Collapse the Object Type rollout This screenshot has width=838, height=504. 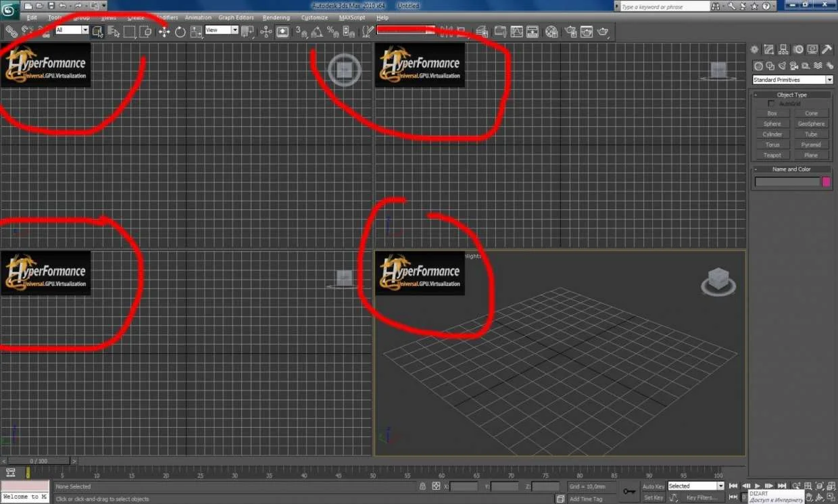point(791,95)
